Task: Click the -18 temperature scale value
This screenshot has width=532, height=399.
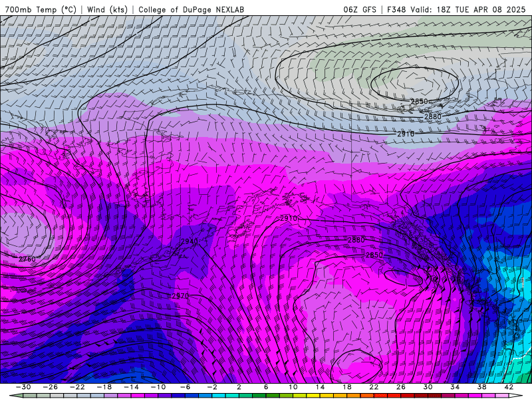Action: pos(104,387)
